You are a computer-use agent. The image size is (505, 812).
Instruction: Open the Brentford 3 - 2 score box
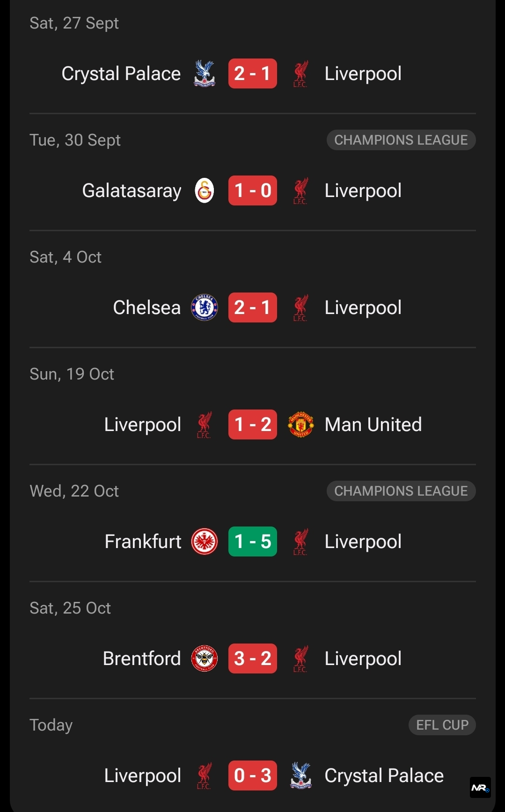[x=253, y=658]
